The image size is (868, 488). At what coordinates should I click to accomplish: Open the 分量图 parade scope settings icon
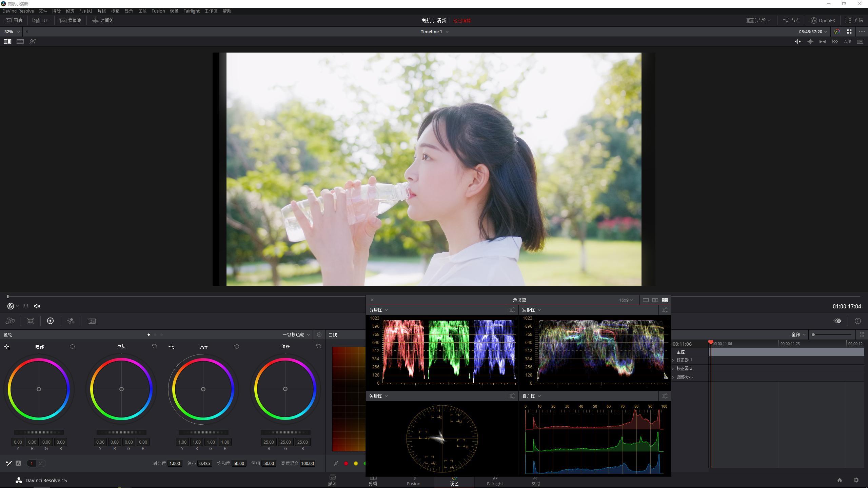point(512,310)
